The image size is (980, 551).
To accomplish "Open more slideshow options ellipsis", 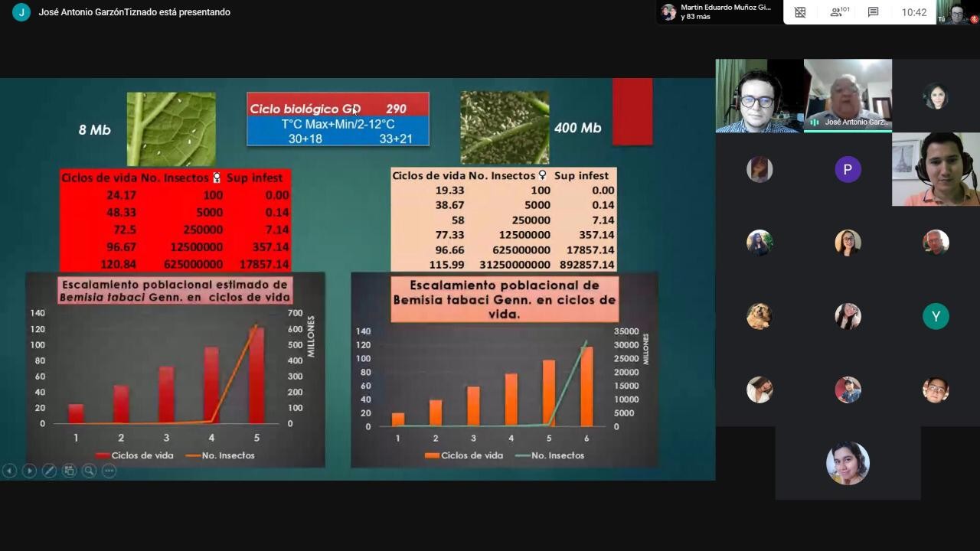I will click(x=109, y=471).
